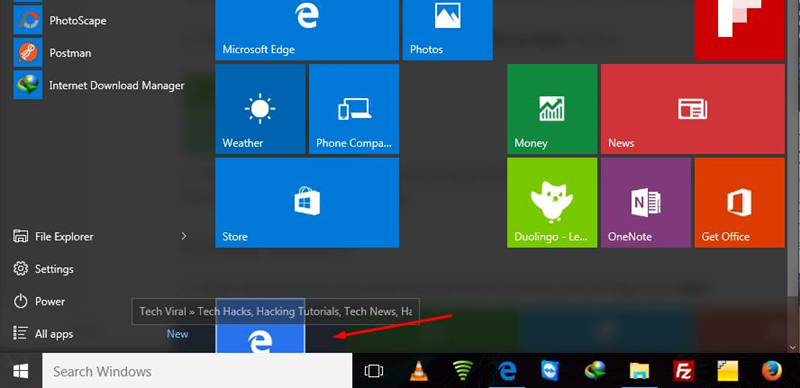Launch Firefox from the taskbar
Screen dimensions: 800x388
(x=771, y=371)
